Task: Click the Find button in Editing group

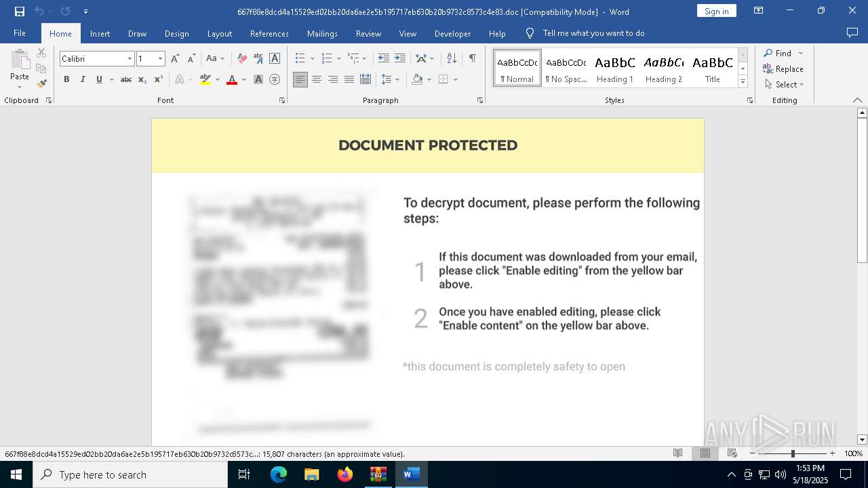Action: coord(778,53)
